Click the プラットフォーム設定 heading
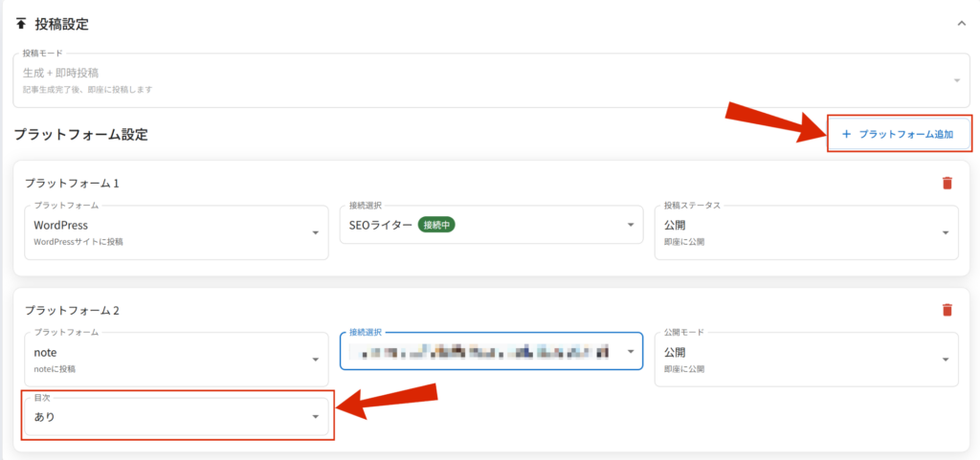This screenshot has width=980, height=460. [x=80, y=135]
